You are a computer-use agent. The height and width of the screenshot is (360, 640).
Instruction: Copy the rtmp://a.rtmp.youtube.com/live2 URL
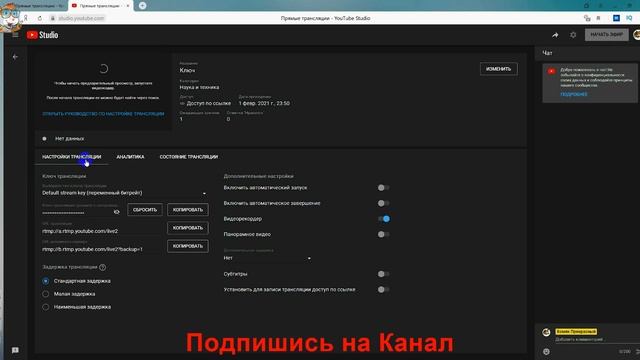[188, 228]
